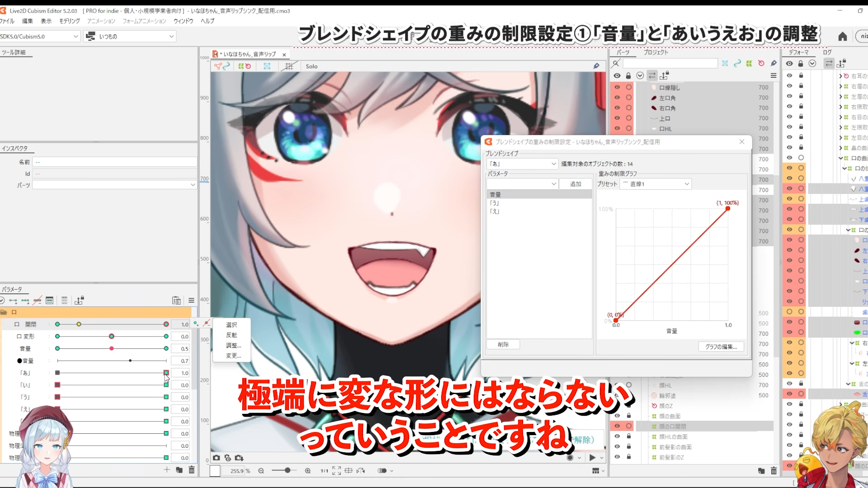Click the 追加 button in the dialog
The width and height of the screenshot is (868, 488).
click(576, 184)
